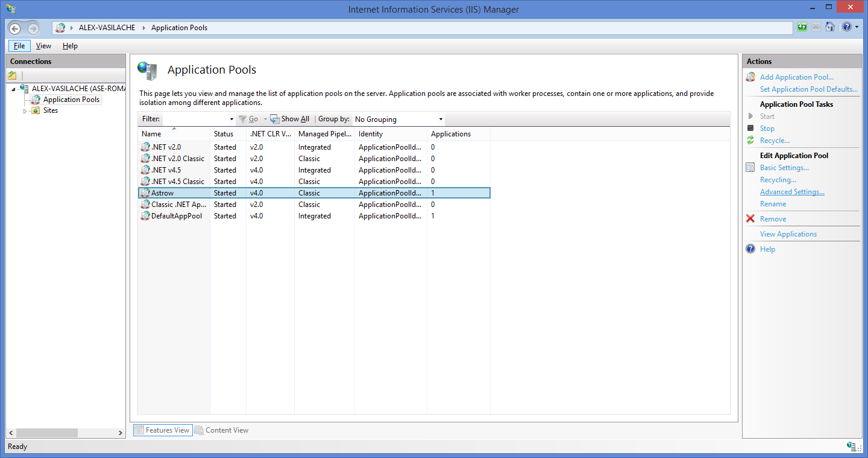Image resolution: width=868 pixels, height=458 pixels.
Task: Expand the Sites tree node
Action: click(25, 111)
